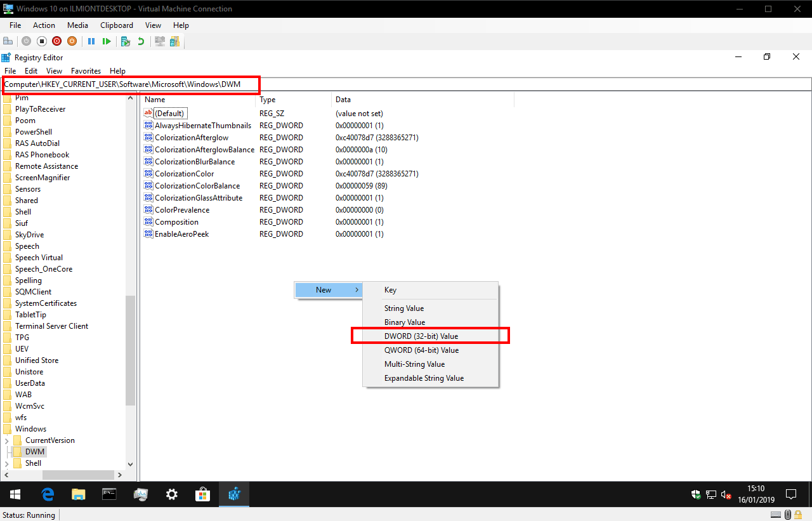Select the EnableAeroPeek value

click(181, 234)
